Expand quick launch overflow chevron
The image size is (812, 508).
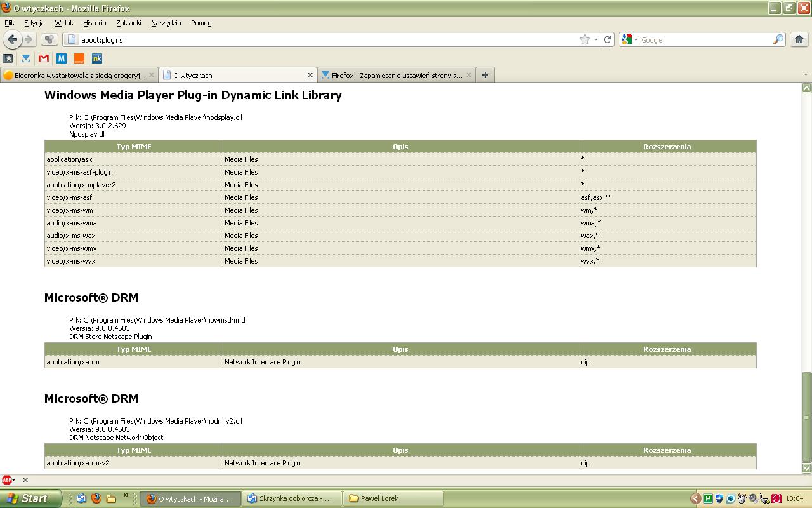click(x=126, y=495)
